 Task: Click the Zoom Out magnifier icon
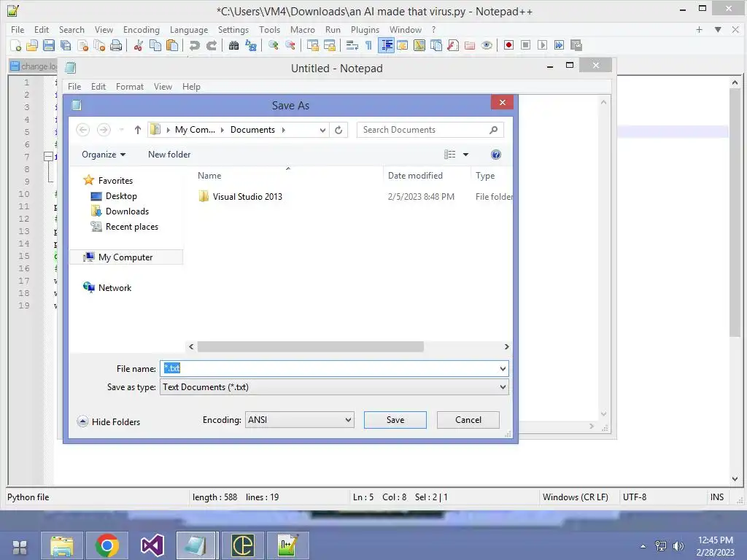290,45
